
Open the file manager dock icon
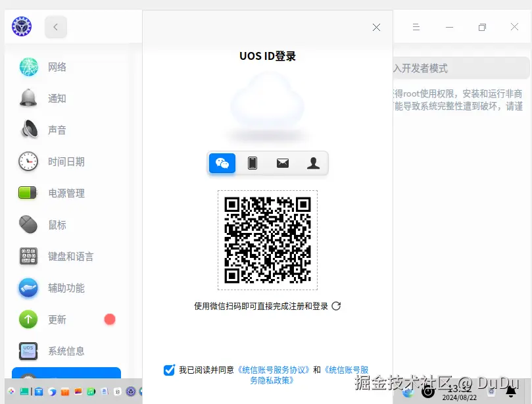click(x=39, y=391)
